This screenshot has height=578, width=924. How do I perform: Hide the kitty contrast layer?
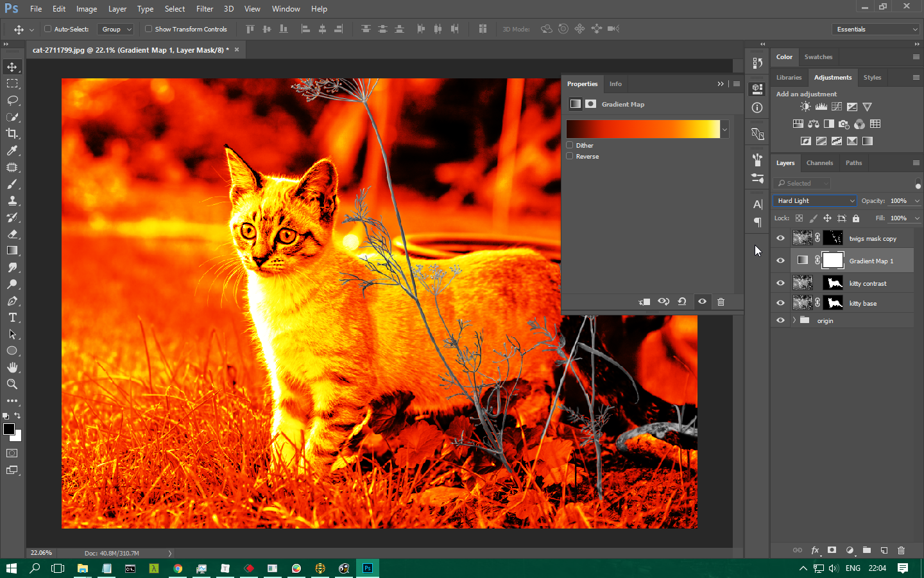[x=780, y=283]
